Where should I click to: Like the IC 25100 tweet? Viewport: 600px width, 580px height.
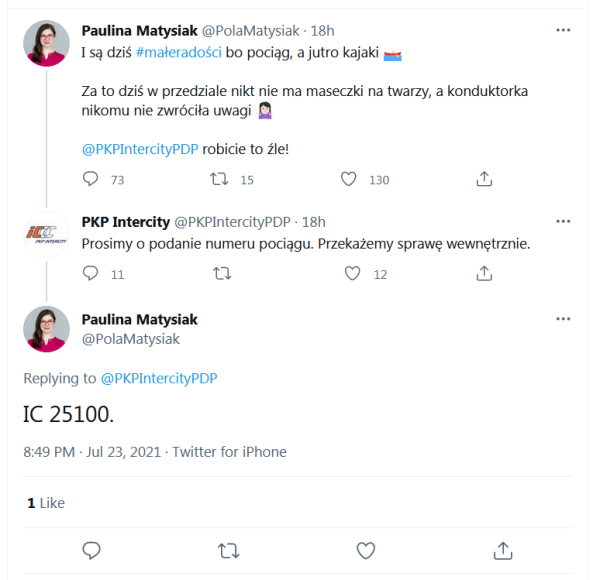coord(366,550)
